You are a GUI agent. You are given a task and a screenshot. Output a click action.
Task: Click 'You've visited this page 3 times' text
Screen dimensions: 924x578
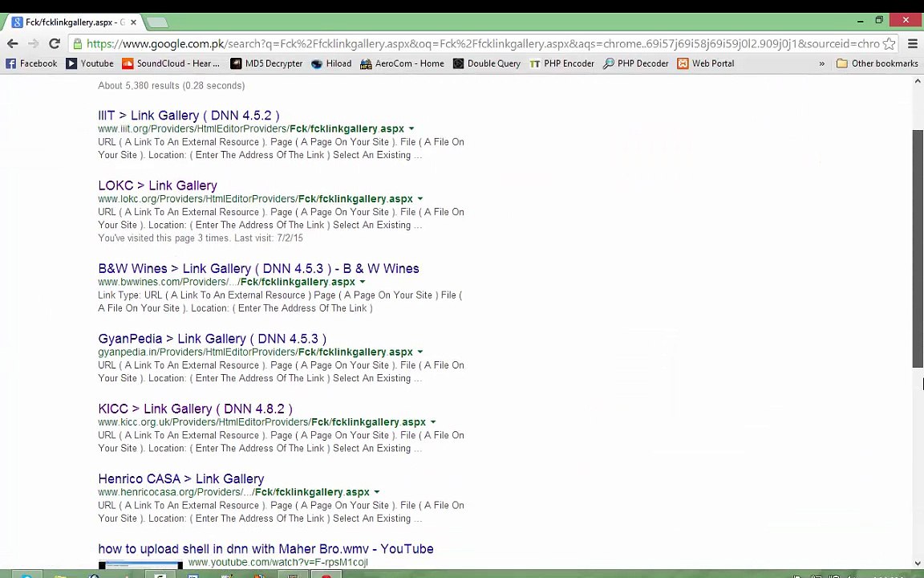[x=201, y=238]
